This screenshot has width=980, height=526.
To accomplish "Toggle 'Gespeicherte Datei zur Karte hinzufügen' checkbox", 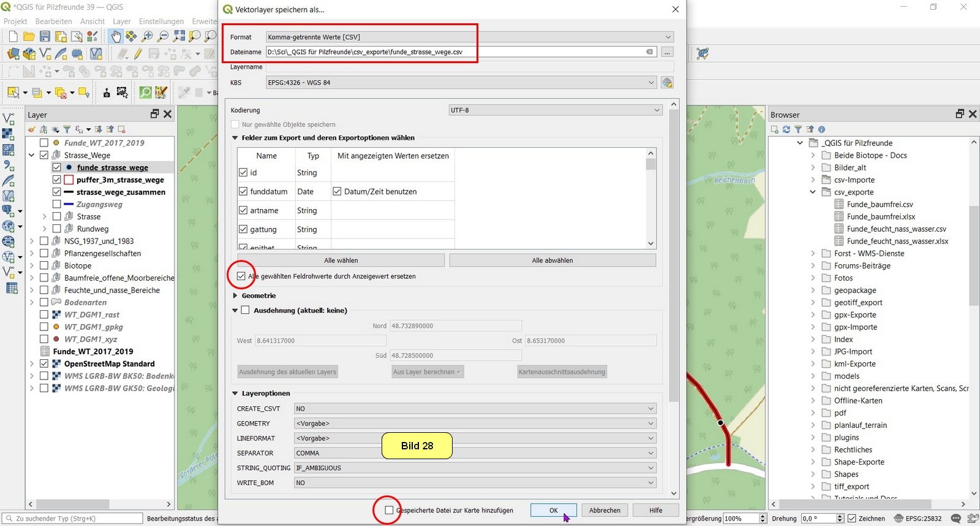I will (389, 510).
